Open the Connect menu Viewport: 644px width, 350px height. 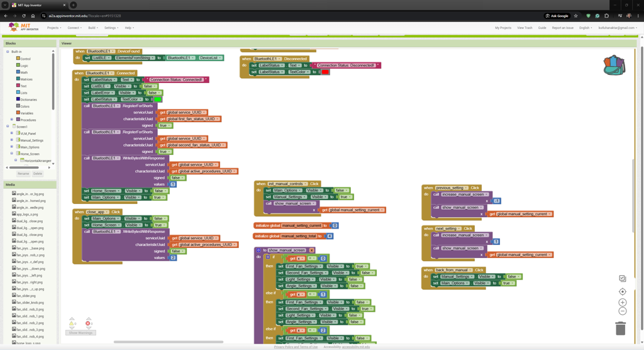(74, 28)
